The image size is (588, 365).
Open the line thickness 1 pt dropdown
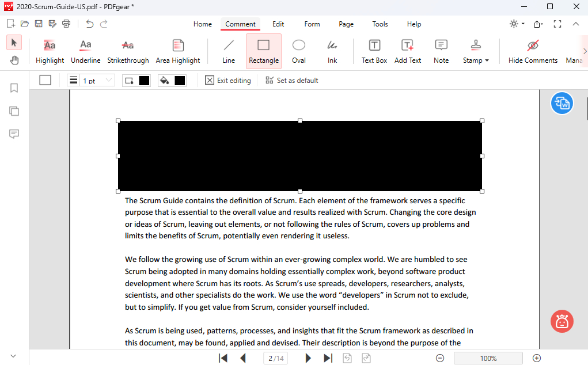click(91, 81)
